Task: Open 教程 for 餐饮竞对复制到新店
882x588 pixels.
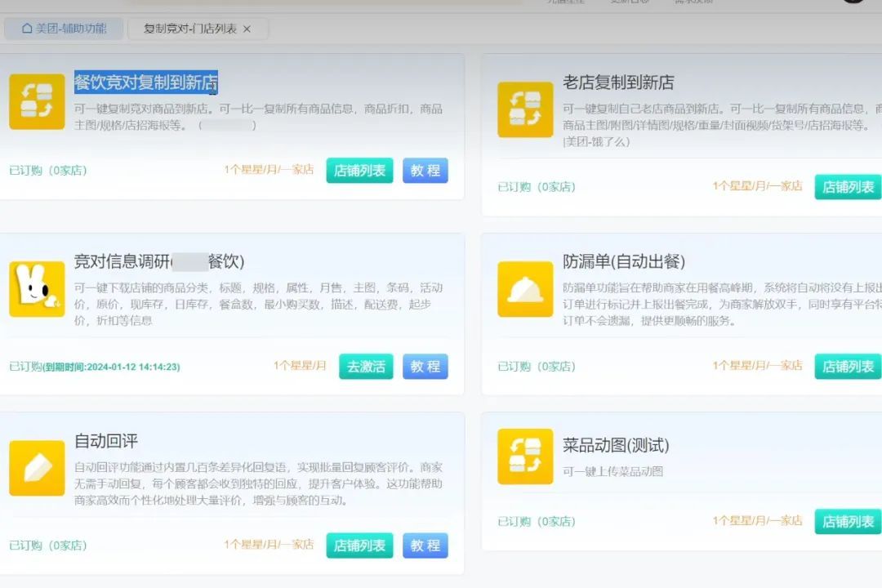Action: [x=425, y=171]
